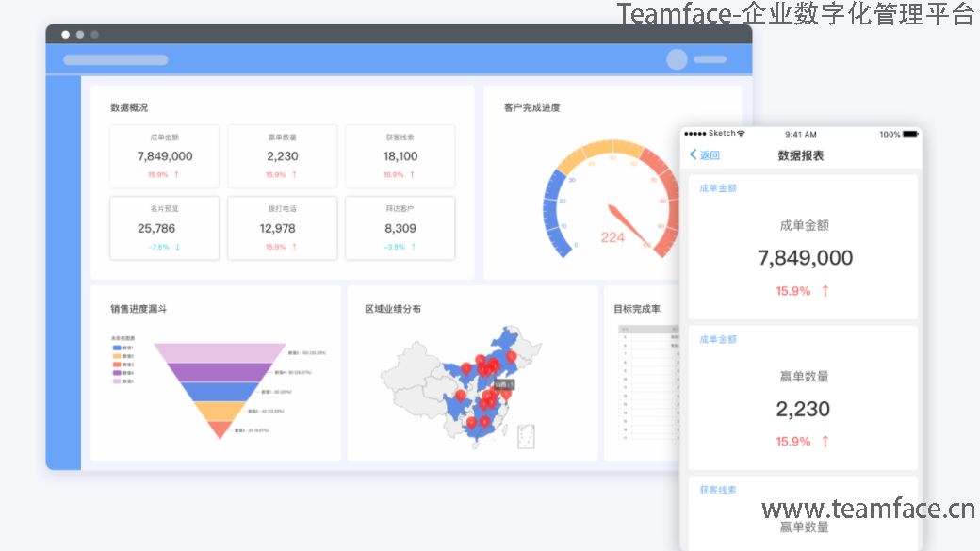Tap the 返回 back link

click(710, 154)
